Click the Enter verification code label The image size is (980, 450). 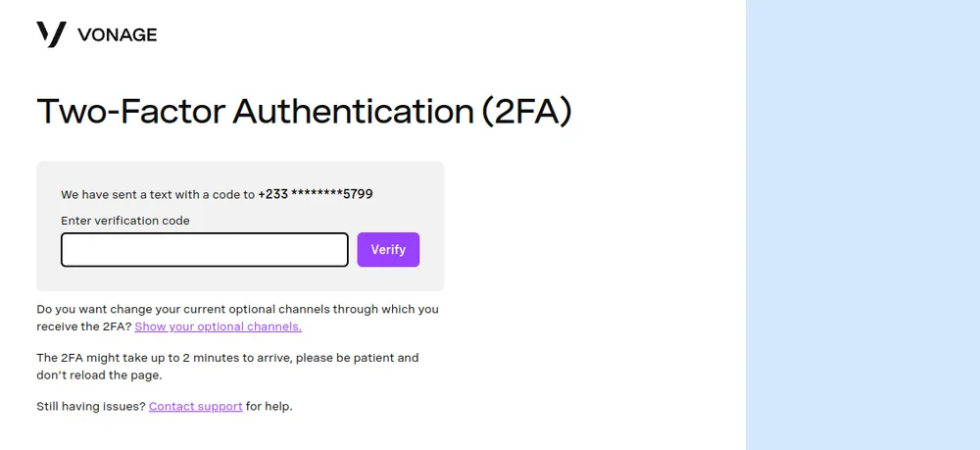click(124, 221)
